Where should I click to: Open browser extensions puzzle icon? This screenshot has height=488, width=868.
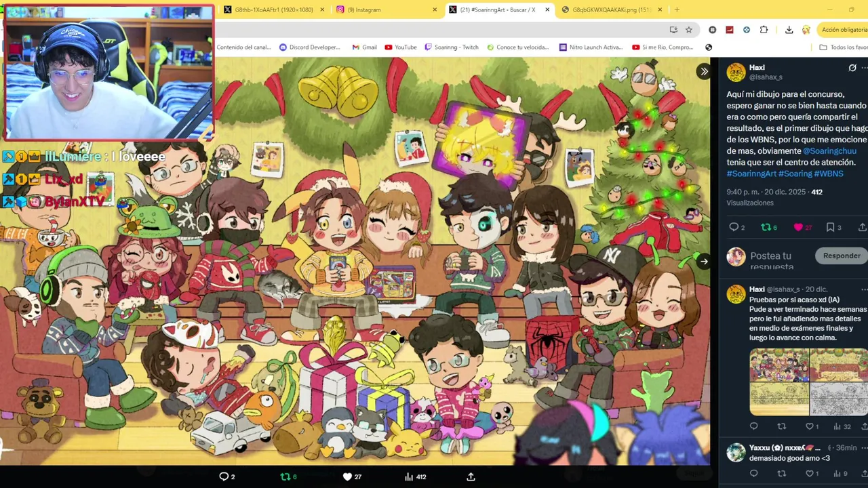pyautogui.click(x=764, y=30)
